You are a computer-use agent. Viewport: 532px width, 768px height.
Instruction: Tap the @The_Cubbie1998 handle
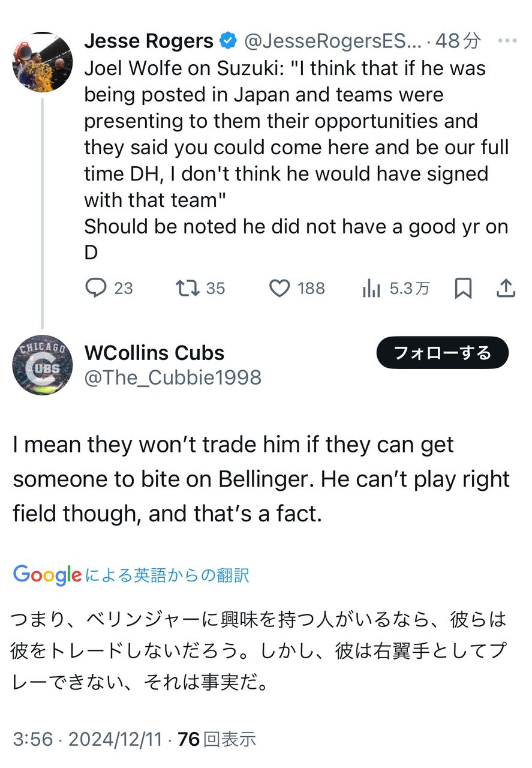point(173,377)
